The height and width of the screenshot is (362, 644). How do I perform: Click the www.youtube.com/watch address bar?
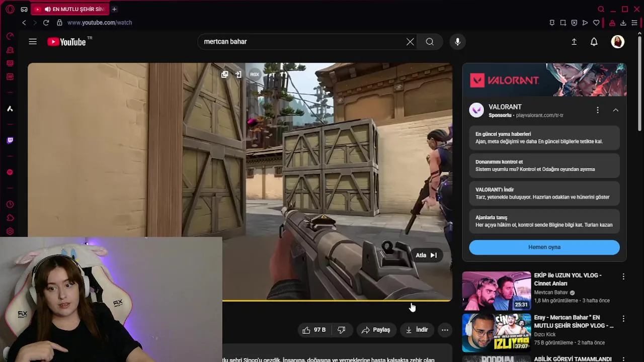[100, 23]
